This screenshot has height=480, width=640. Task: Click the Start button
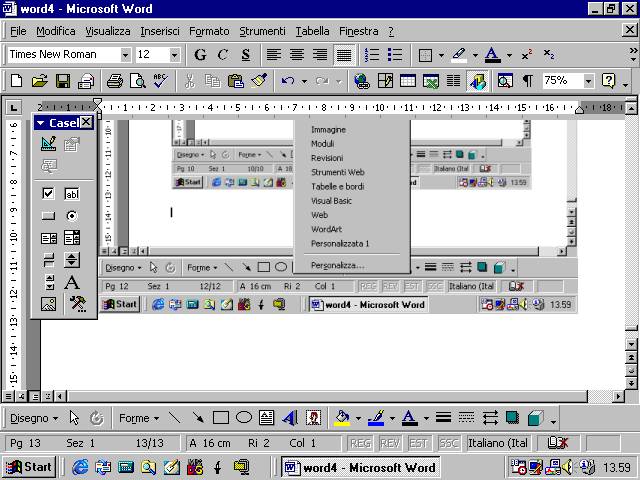coord(29,467)
